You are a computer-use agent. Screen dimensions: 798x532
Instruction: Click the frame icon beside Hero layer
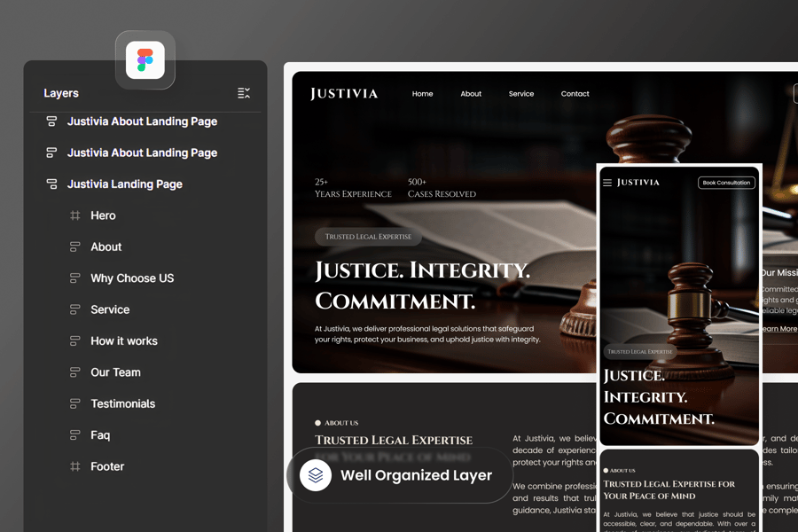click(x=75, y=215)
